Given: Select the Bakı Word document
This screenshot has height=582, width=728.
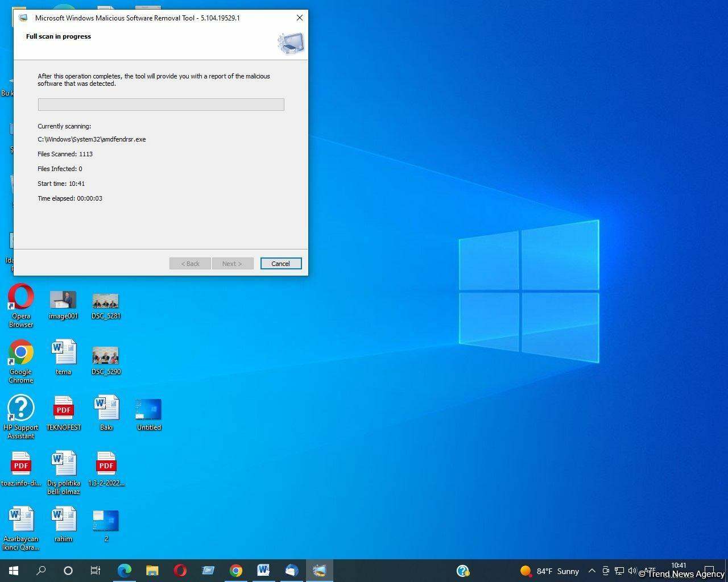Looking at the screenshot, I should coord(106,413).
